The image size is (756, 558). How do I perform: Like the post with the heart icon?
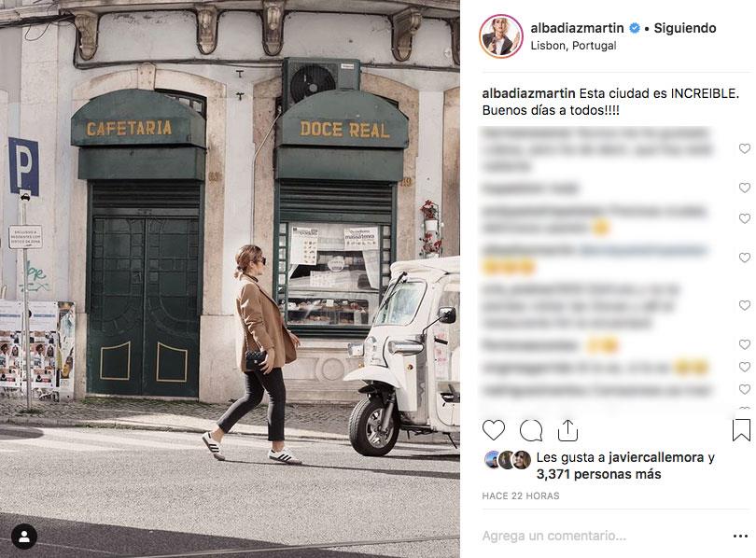493,430
